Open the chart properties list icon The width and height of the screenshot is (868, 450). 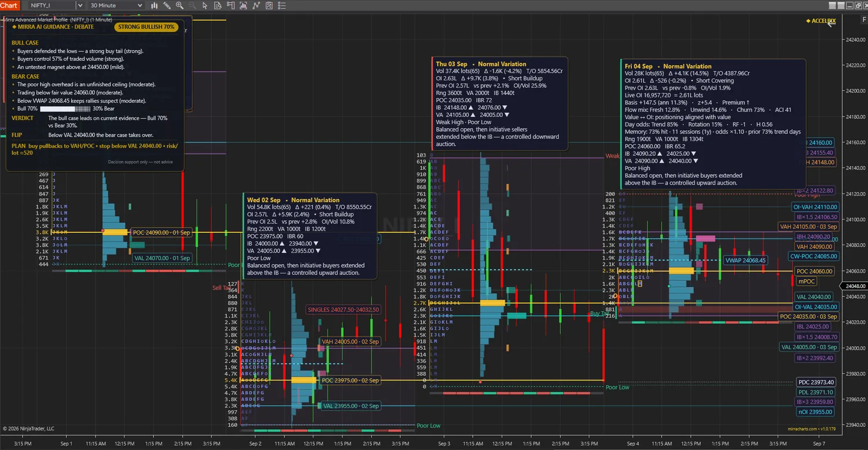(x=282, y=5)
